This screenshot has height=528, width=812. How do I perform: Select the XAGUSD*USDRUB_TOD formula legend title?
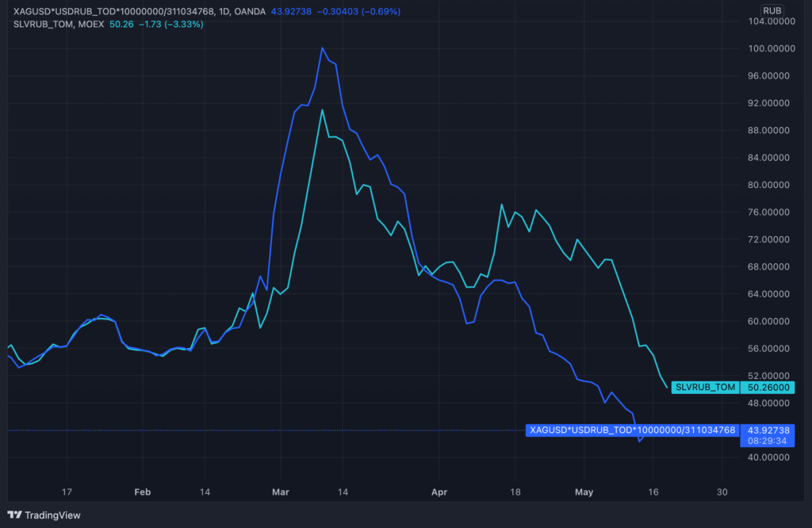tap(114, 11)
